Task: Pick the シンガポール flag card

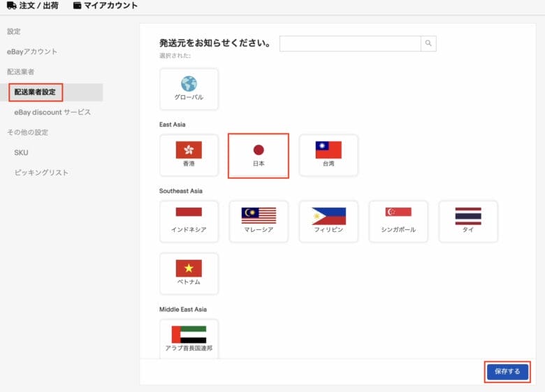Action: click(x=398, y=222)
